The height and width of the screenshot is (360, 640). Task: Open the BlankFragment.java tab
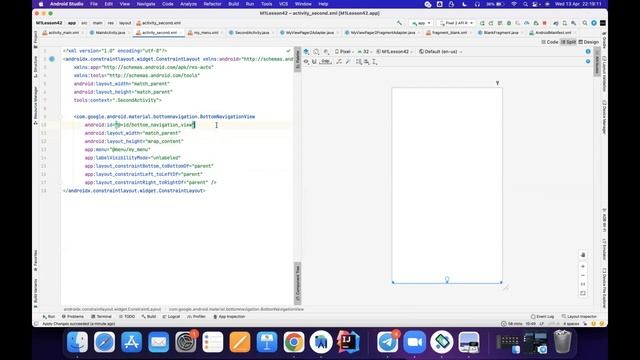click(x=500, y=33)
